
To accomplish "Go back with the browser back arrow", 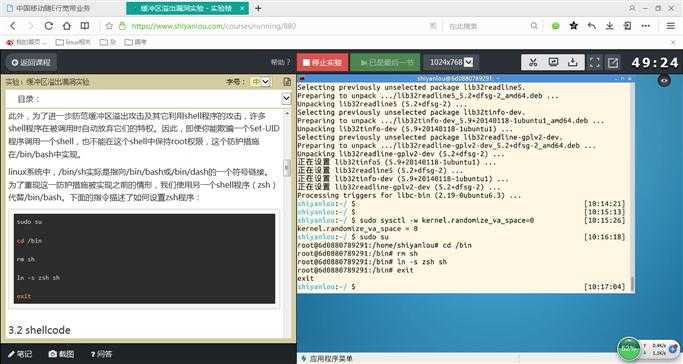I will pos(13,26).
